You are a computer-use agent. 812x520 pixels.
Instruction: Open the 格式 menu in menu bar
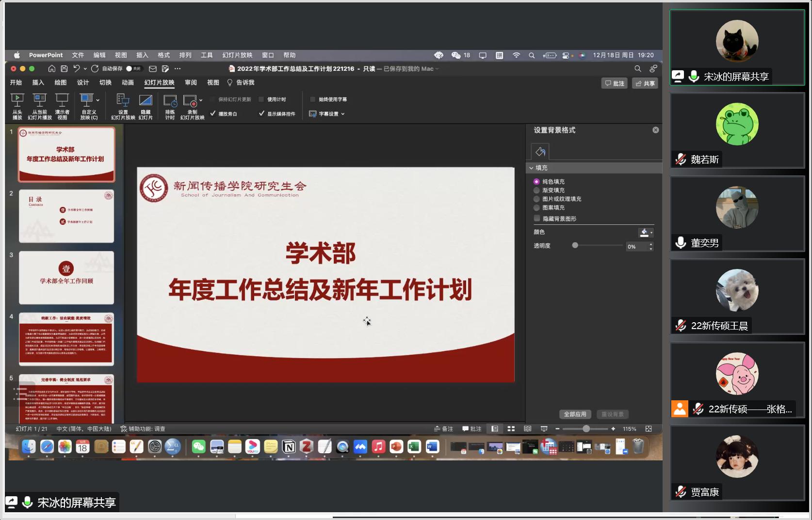pos(163,55)
